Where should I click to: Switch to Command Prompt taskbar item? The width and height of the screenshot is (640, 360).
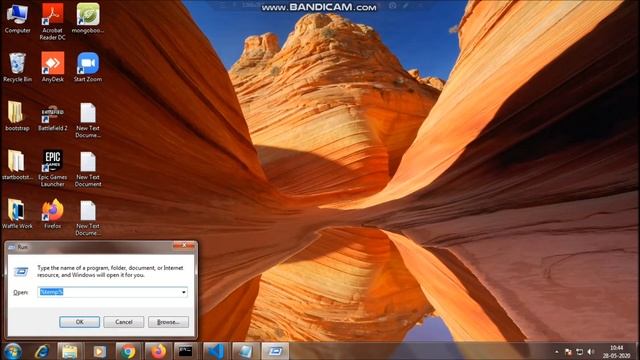[x=186, y=351]
